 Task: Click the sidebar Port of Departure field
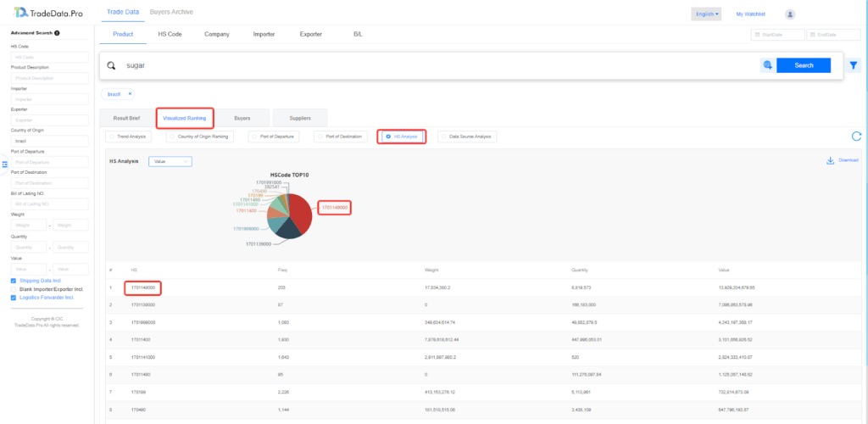pos(49,162)
